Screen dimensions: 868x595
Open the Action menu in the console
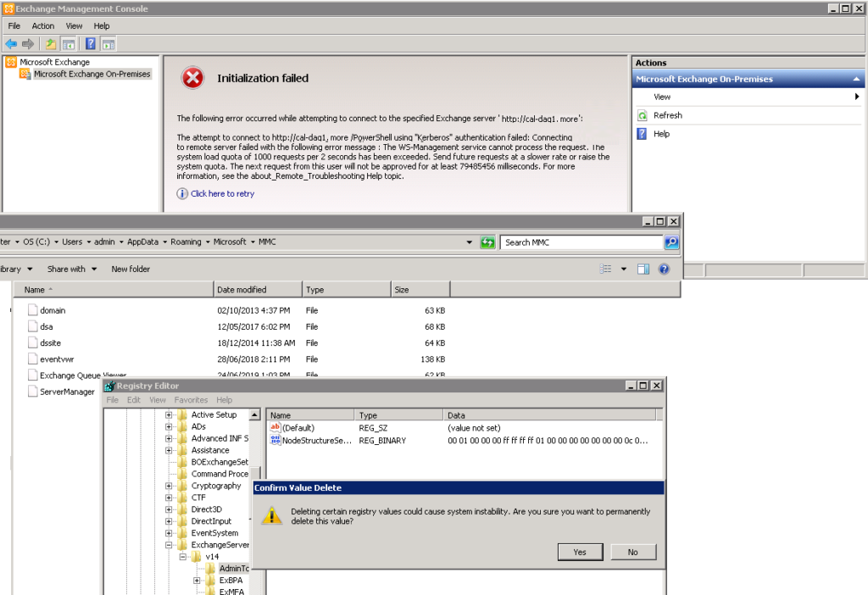coord(43,26)
